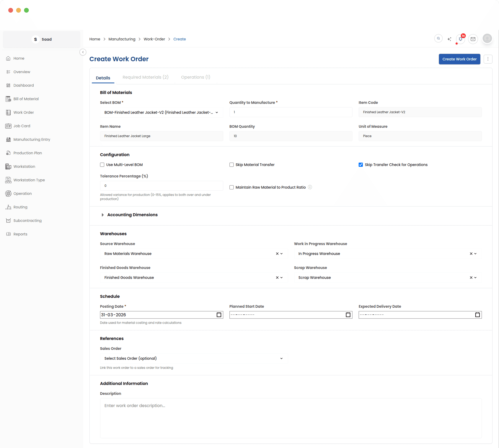Click the search magnifier icon
The width and height of the screenshot is (499, 448).
(x=438, y=39)
